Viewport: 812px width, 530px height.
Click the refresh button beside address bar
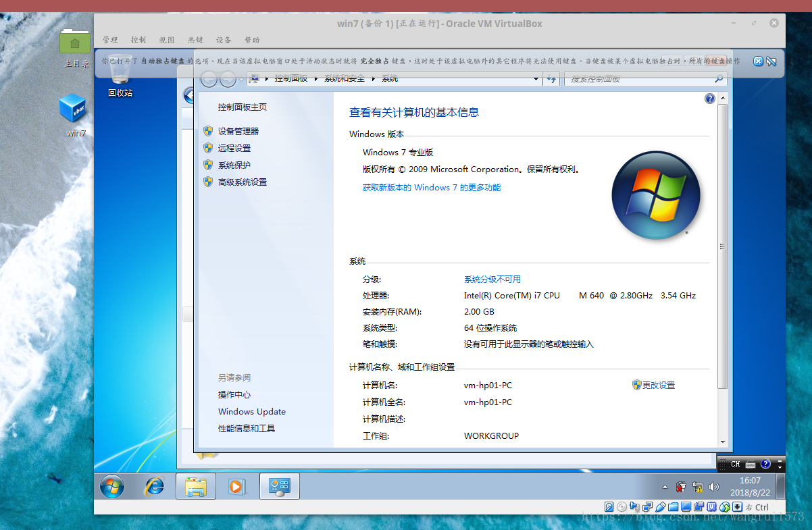[x=552, y=79]
